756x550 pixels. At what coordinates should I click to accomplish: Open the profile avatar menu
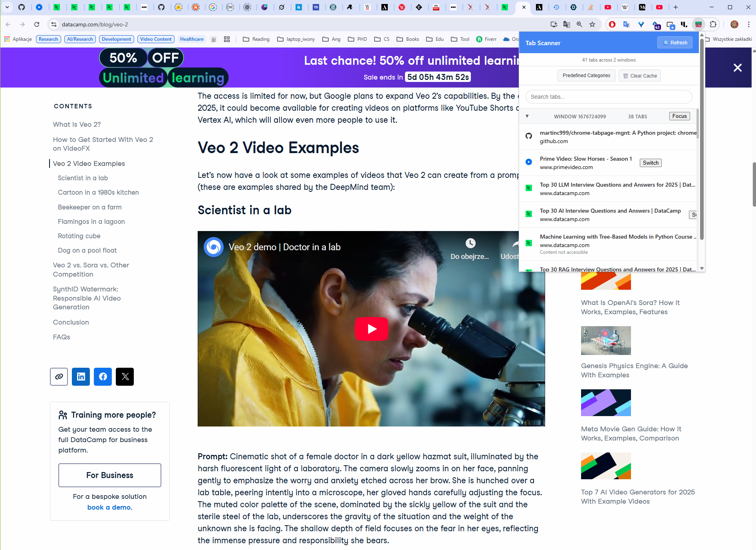point(734,24)
